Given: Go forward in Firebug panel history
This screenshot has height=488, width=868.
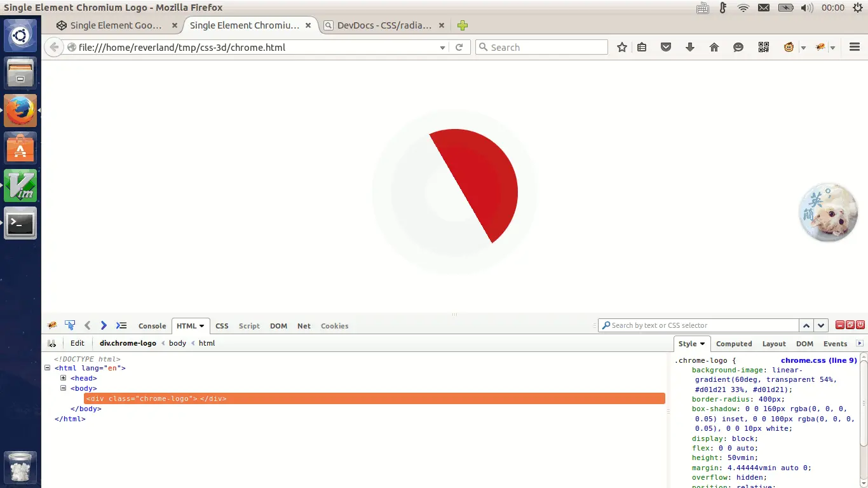Looking at the screenshot, I should [104, 325].
